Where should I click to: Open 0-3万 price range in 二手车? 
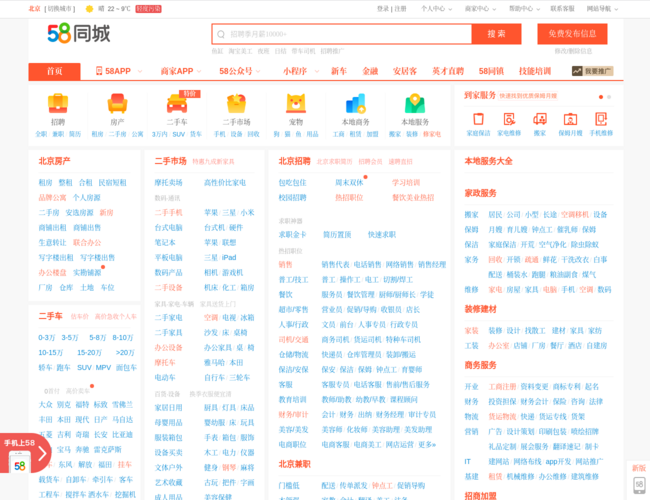pos(47,337)
